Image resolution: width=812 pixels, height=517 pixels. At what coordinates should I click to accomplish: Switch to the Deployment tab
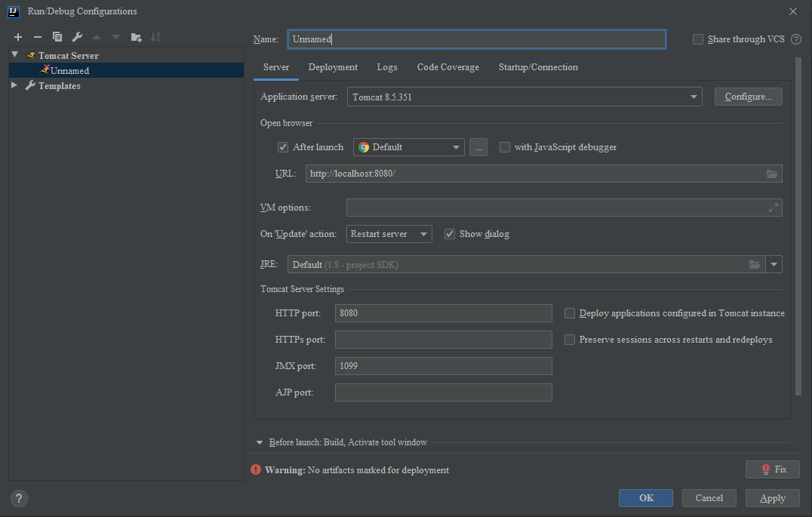[x=333, y=67]
